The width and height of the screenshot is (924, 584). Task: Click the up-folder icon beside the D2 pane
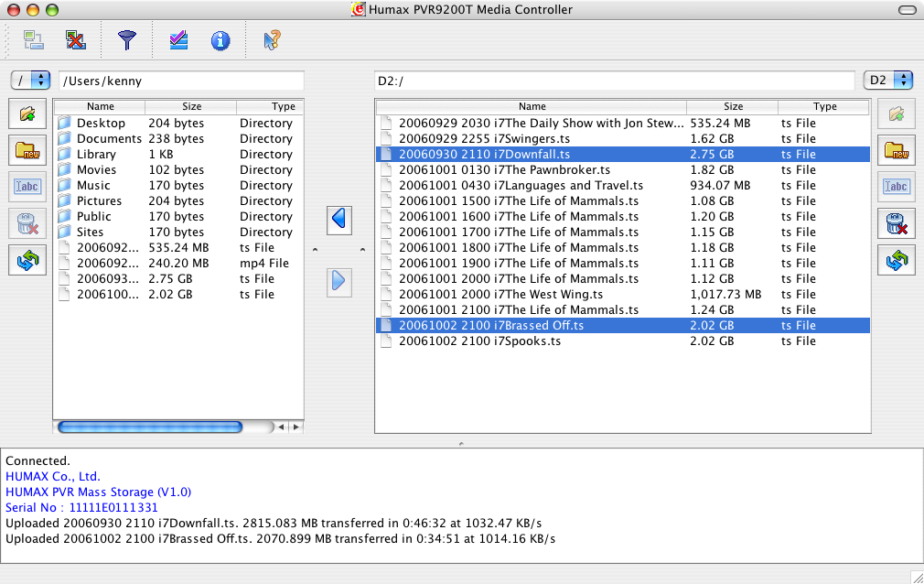(897, 114)
